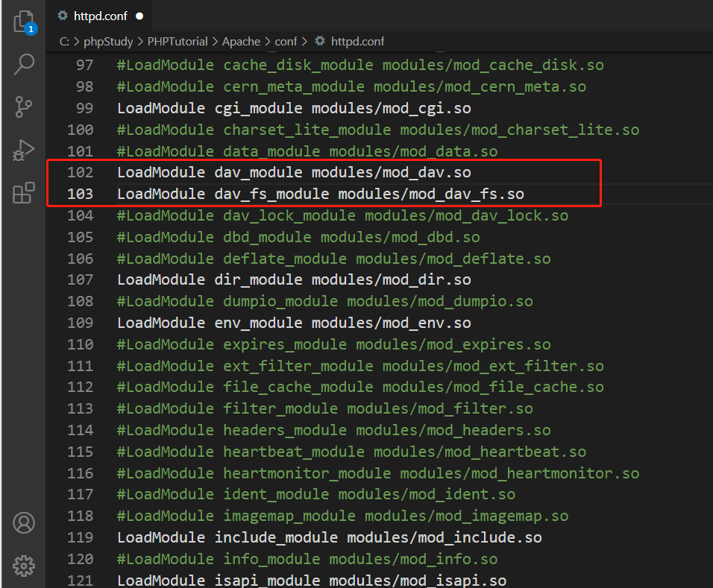Click the gear icon on the httpd.conf tab
This screenshot has height=588, width=713.
tap(64, 14)
